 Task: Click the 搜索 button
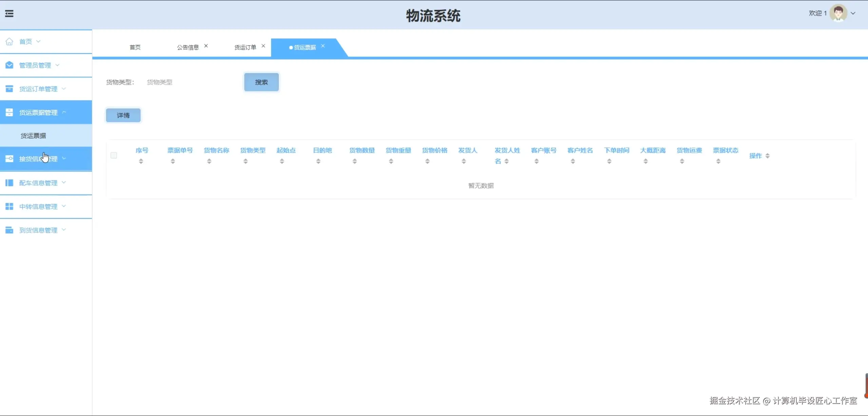261,82
